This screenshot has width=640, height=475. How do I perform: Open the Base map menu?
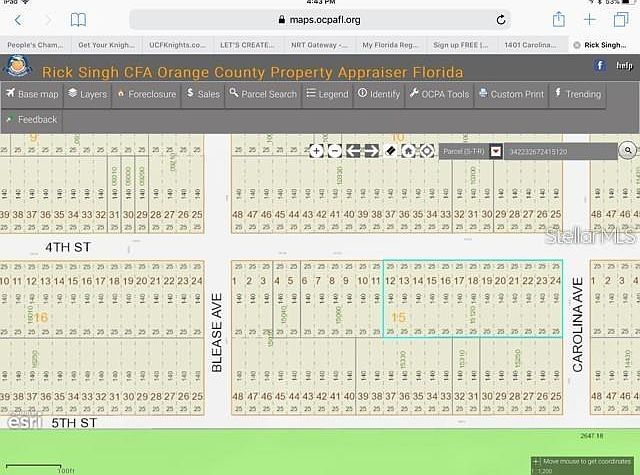[x=32, y=94]
